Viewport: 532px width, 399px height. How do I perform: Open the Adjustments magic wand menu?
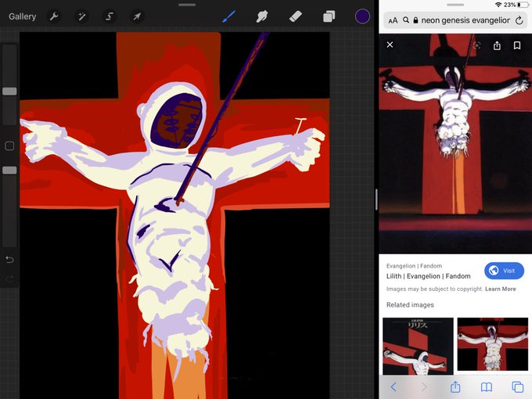[82, 16]
